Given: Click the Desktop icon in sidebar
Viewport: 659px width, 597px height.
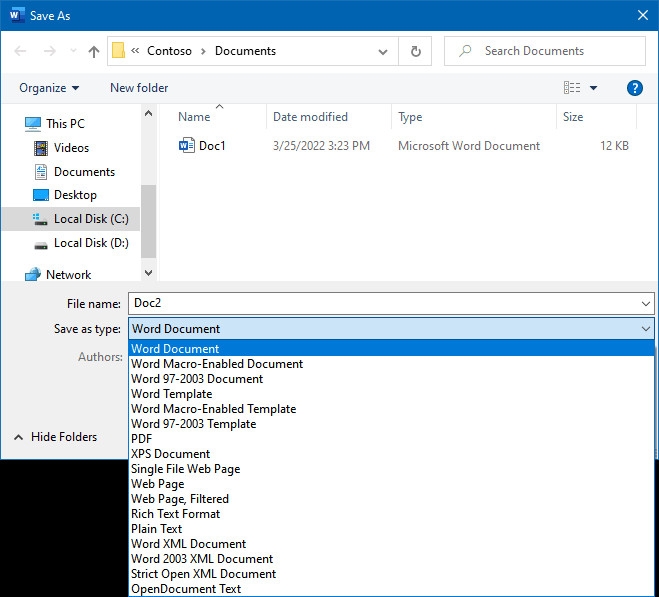Looking at the screenshot, I should coord(41,195).
